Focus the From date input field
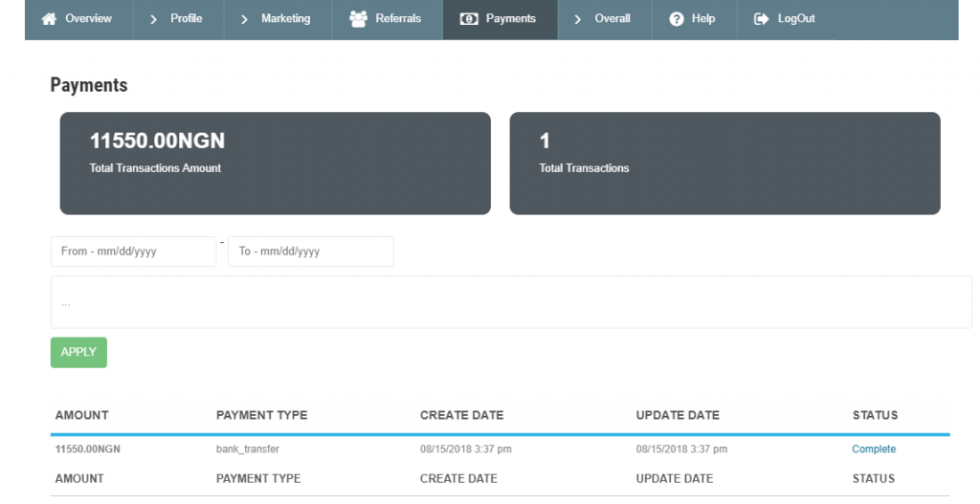Image resolution: width=980 pixels, height=504 pixels. click(133, 252)
